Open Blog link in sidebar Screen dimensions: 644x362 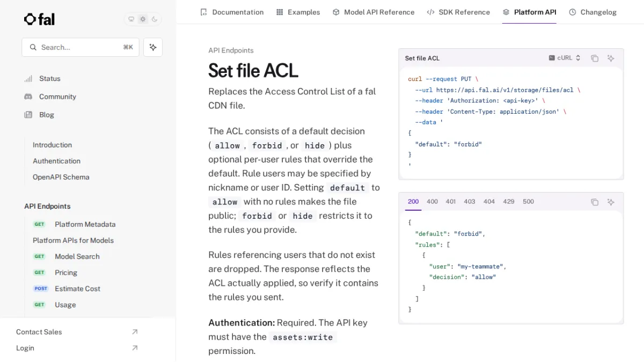click(47, 115)
